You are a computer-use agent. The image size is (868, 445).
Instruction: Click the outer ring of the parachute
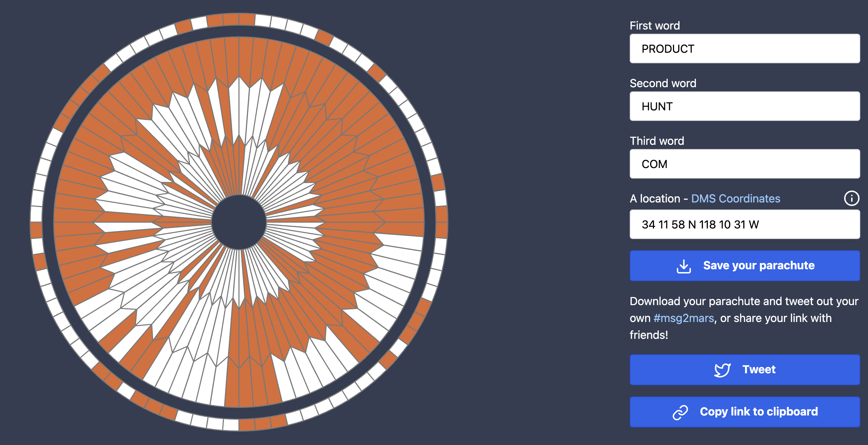[239, 19]
